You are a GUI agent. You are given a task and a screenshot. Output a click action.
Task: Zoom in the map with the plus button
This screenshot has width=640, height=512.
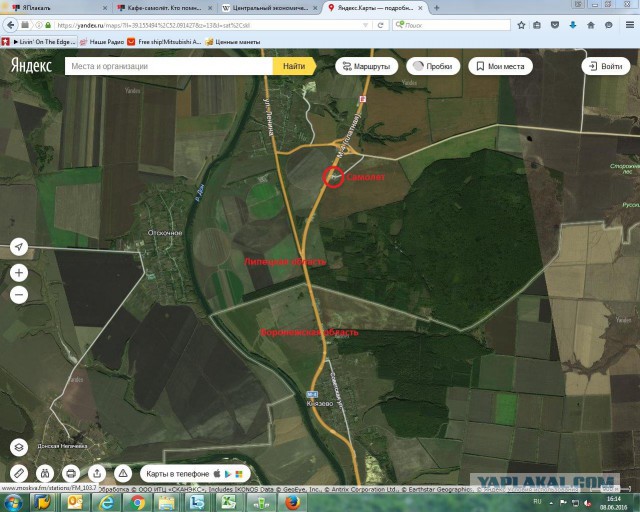[19, 273]
